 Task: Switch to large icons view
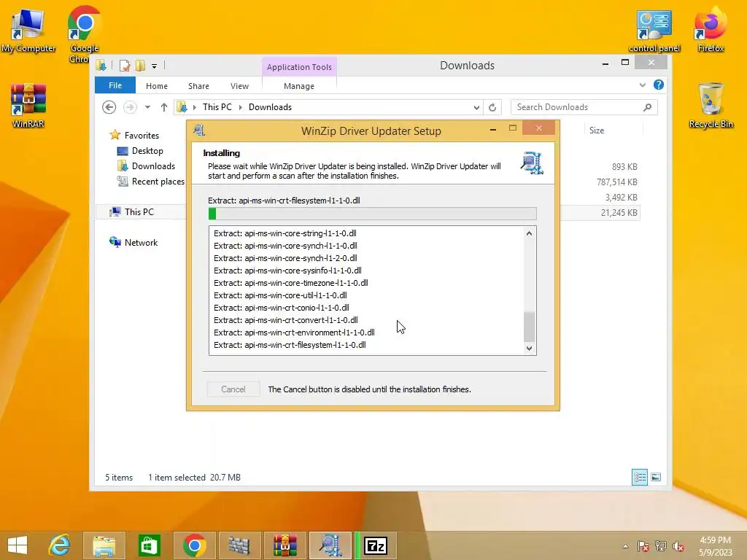(656, 477)
